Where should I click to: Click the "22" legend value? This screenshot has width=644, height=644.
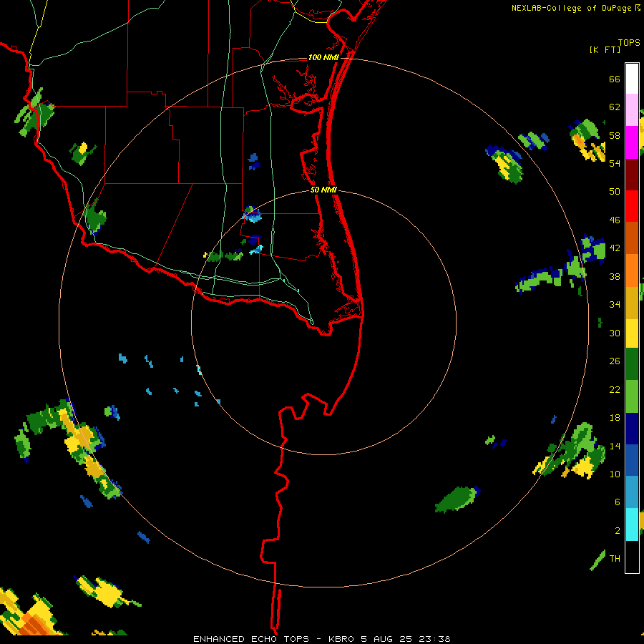[615, 389]
